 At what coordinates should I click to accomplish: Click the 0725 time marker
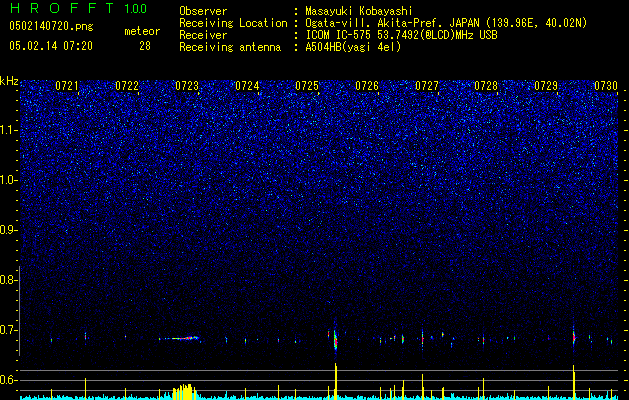[x=307, y=86]
